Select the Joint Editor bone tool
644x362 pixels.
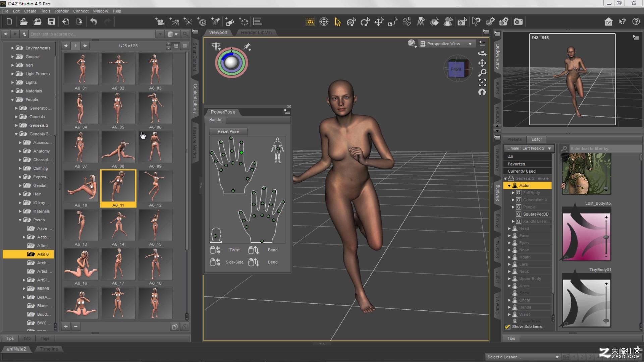(407, 22)
